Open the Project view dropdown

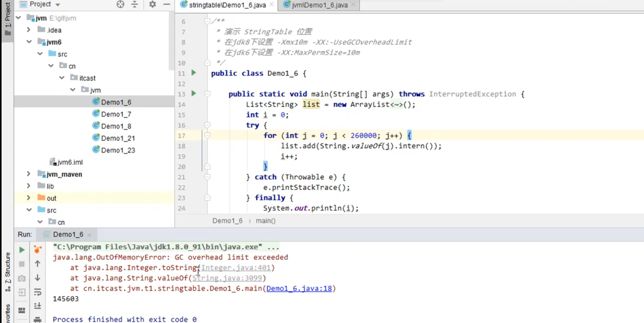(x=58, y=5)
